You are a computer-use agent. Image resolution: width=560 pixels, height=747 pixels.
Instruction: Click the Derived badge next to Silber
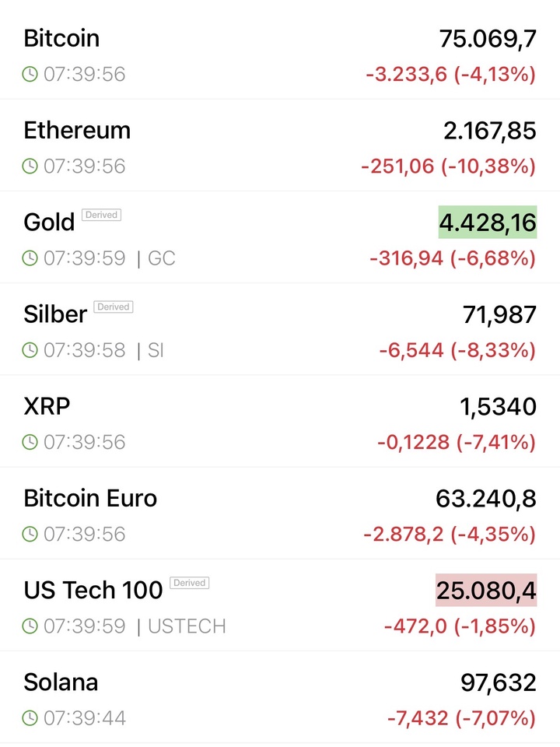114,307
